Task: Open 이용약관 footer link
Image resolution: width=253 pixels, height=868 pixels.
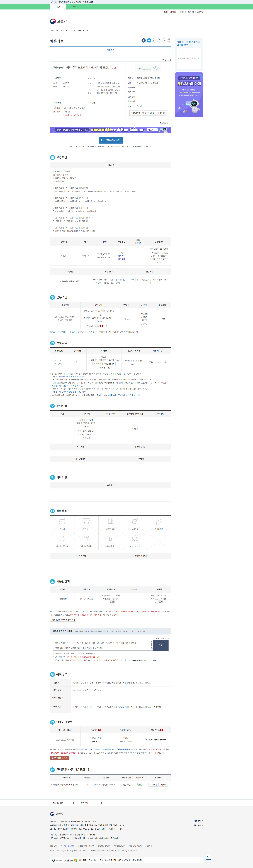Action: click(x=54, y=846)
